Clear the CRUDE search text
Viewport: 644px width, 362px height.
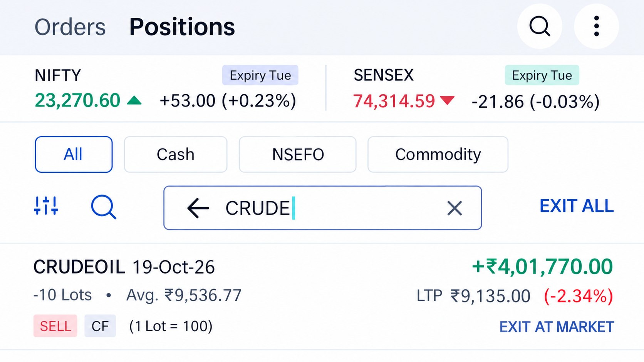click(454, 208)
